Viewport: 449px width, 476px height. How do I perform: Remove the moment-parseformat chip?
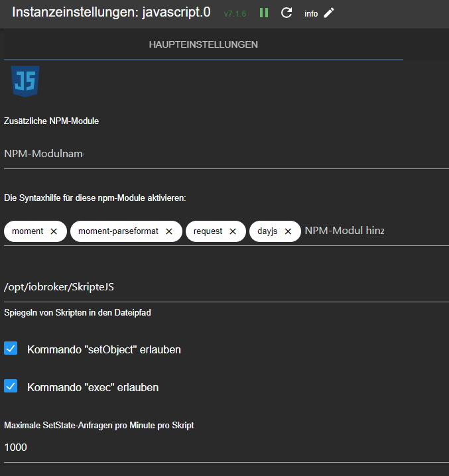click(x=169, y=231)
